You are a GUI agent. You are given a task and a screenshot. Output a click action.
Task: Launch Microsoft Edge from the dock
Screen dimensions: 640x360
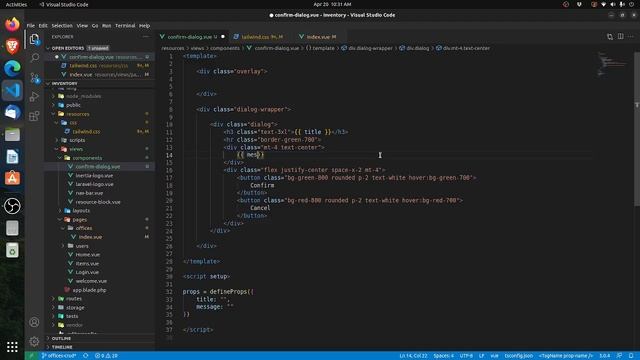12,68
